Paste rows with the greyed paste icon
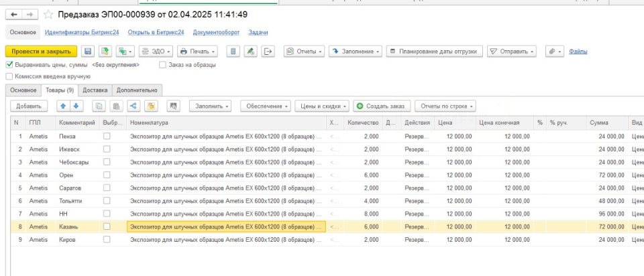The image size is (644, 276). coord(116,106)
